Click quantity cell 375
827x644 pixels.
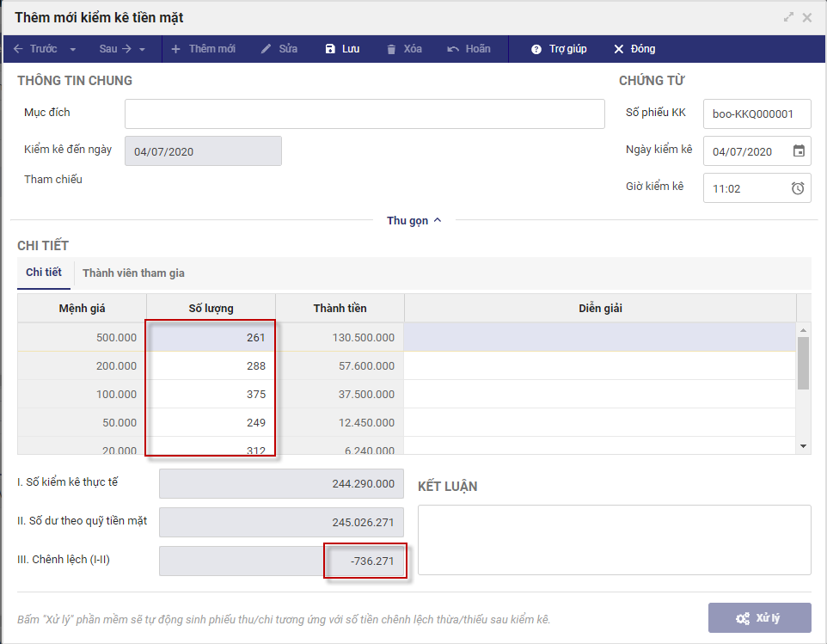[211, 394]
